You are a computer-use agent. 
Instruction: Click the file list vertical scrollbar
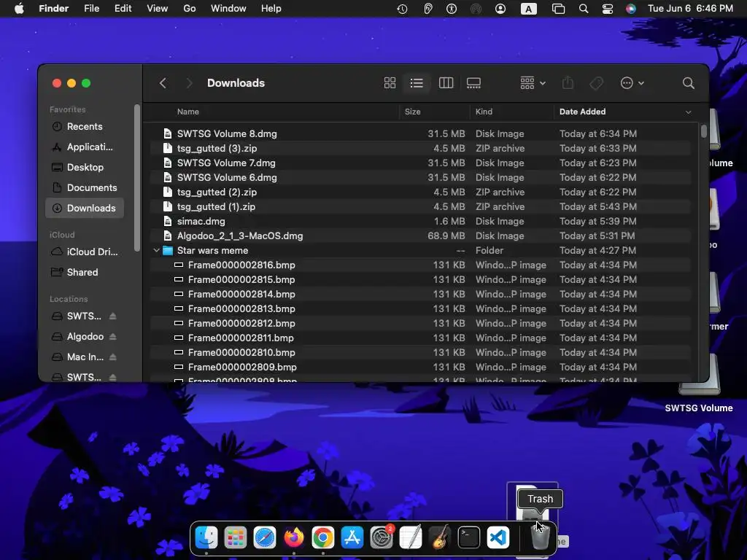(x=704, y=131)
